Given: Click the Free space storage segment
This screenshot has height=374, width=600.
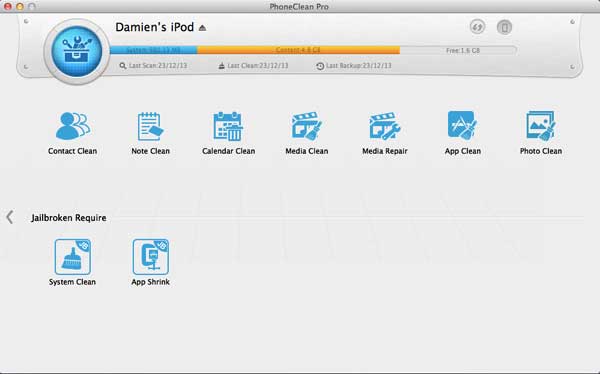Looking at the screenshot, I should [458, 50].
